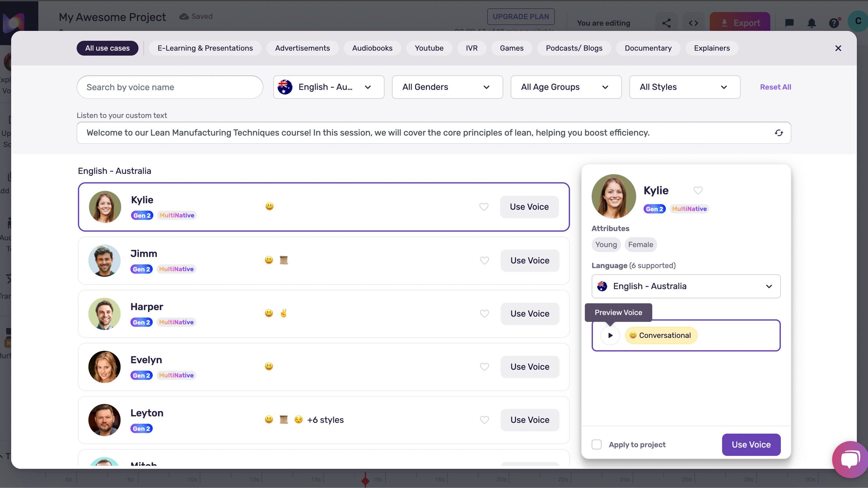Open the All Styles dropdown

coord(685,87)
